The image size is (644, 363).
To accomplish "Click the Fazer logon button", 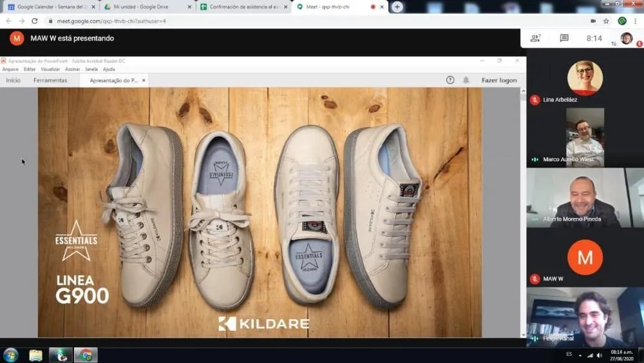I will [x=499, y=80].
